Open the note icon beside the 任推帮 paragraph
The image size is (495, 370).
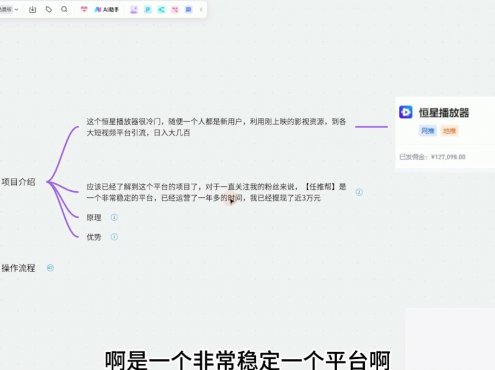point(359,192)
